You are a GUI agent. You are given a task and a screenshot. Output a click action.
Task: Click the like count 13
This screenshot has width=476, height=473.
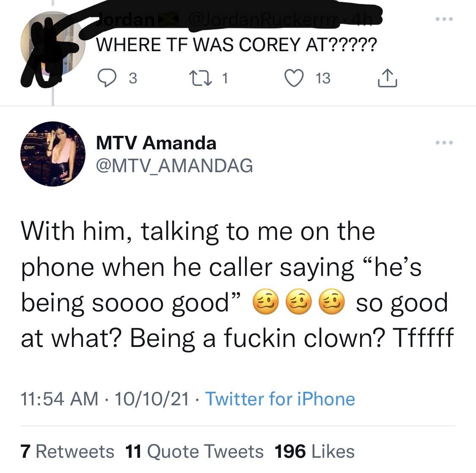(323, 78)
